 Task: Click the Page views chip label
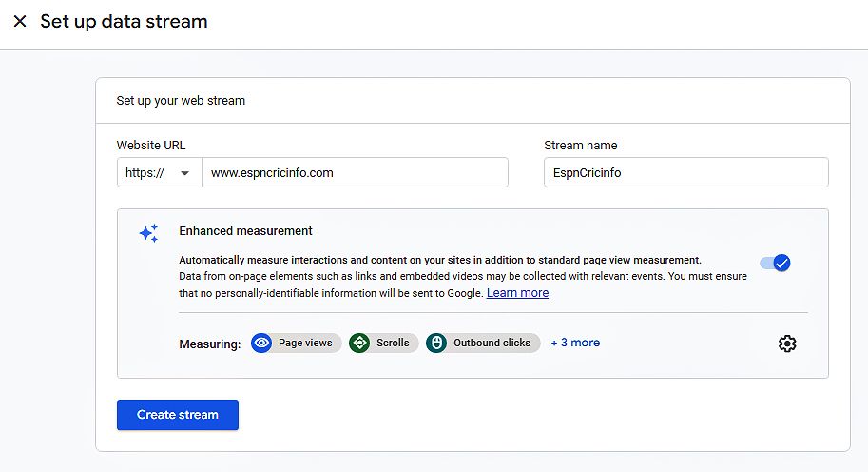[x=305, y=343]
